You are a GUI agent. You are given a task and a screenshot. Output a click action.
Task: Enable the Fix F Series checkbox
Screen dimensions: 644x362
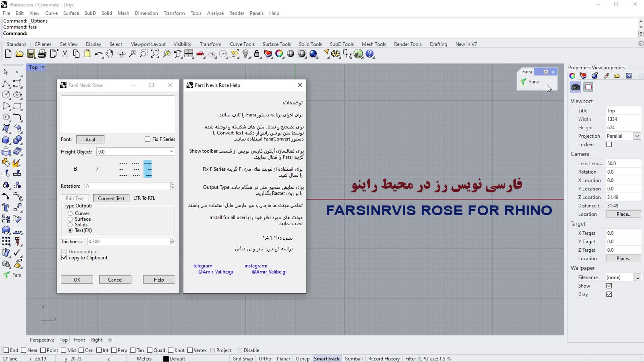tap(147, 139)
